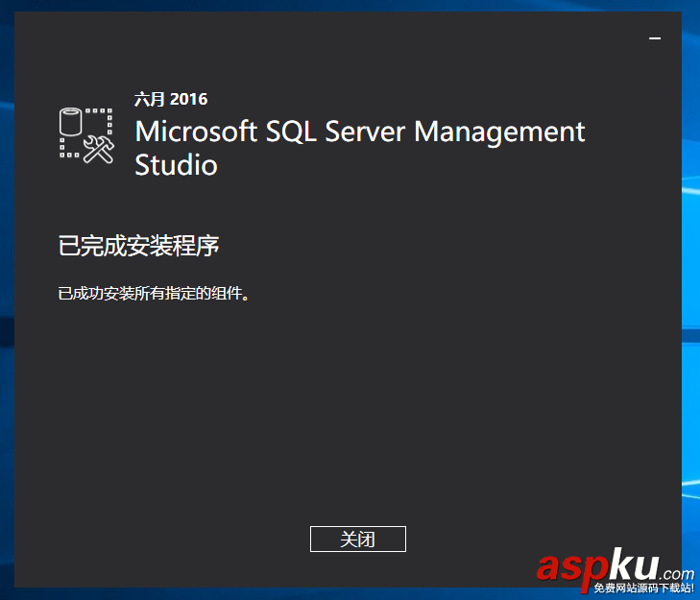The image size is (700, 600).
Task: Click the 免费网站源码下载站 watermark text
Action: (x=643, y=588)
